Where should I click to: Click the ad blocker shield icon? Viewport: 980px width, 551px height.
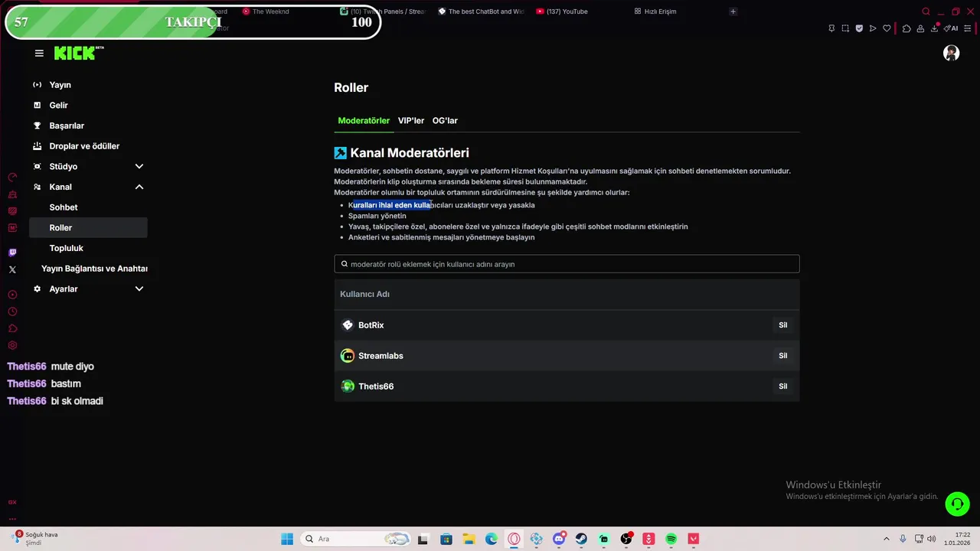(x=859, y=28)
